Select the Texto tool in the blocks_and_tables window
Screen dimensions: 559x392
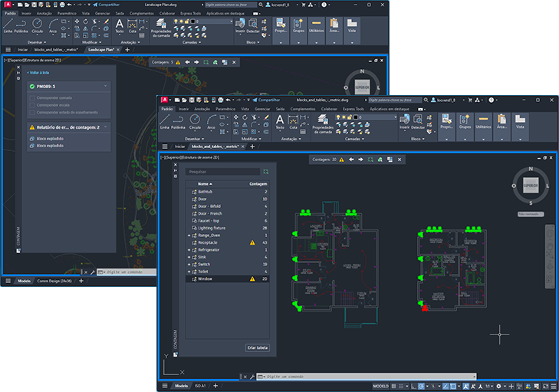point(280,122)
